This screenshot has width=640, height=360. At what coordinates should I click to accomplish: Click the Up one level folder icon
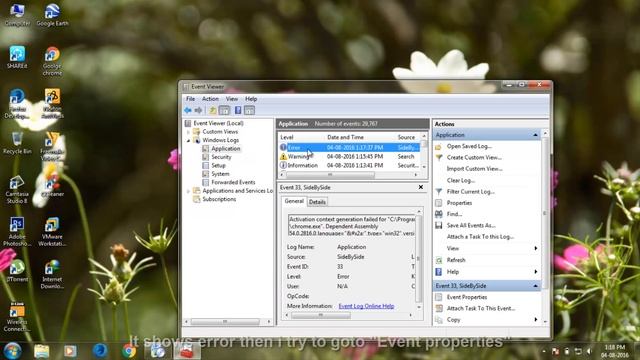click(x=213, y=110)
